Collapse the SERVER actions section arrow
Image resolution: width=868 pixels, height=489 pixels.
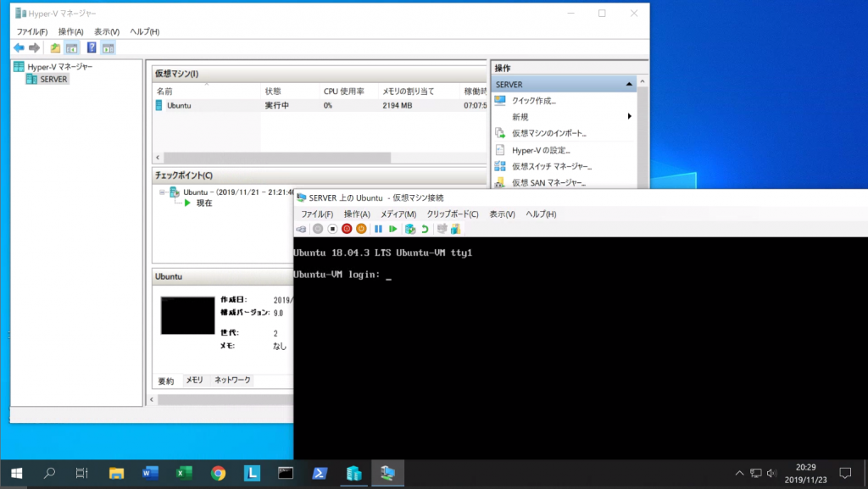[x=629, y=84]
